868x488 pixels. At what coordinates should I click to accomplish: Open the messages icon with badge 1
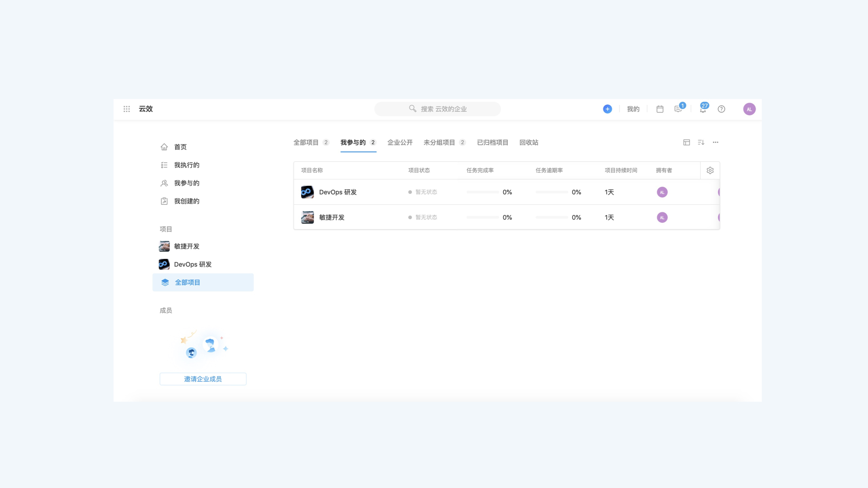(678, 109)
